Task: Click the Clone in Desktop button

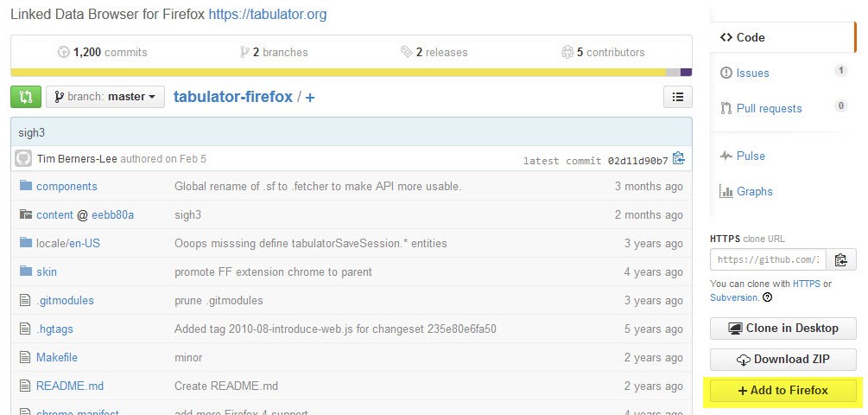Action: [x=782, y=328]
